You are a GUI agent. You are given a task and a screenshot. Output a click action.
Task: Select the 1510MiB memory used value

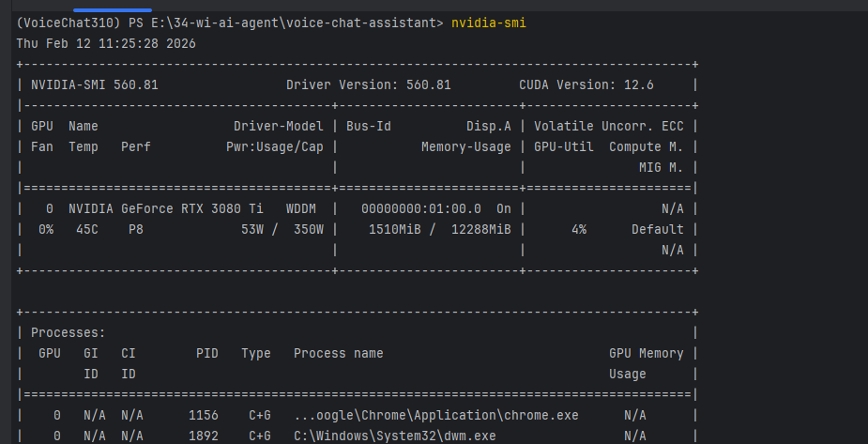tap(395, 230)
